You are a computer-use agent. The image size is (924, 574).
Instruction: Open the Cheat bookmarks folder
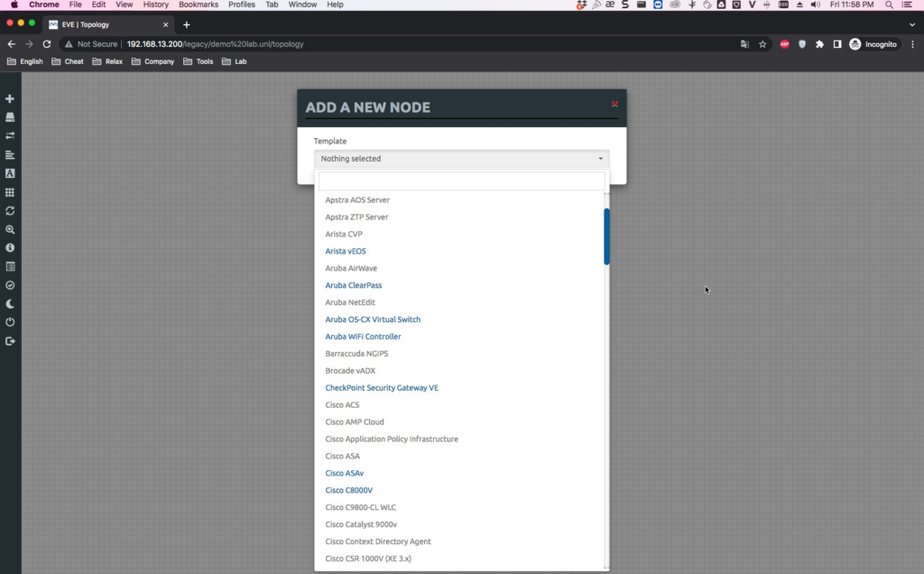pos(67,61)
